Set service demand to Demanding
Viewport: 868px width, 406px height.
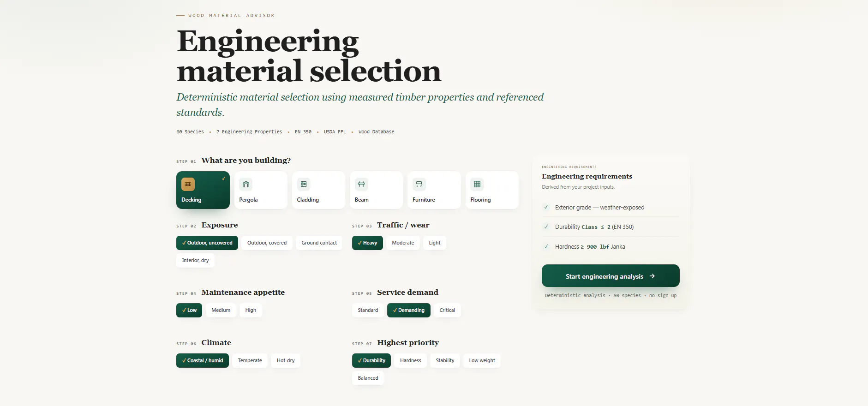click(x=409, y=310)
